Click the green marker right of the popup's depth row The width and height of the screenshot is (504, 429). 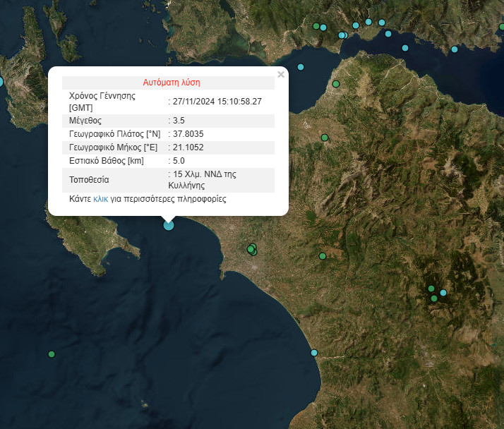coord(325,138)
